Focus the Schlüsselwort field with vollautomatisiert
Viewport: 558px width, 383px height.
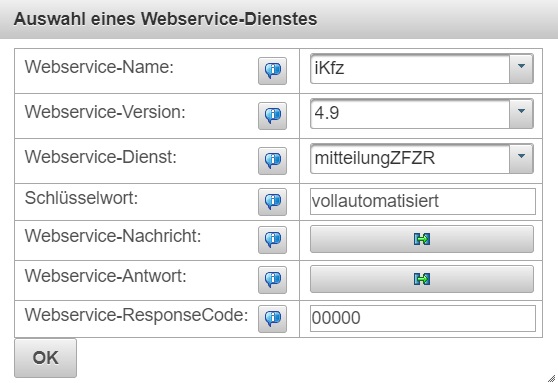[423, 201]
